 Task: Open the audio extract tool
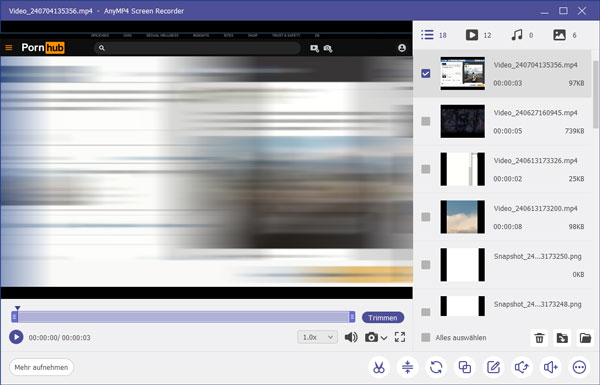(x=522, y=367)
